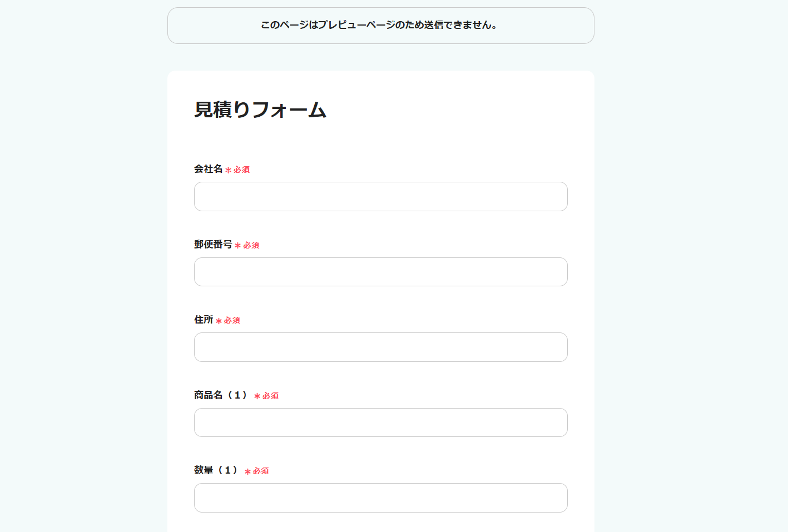
Task: Click the 会社名 field label
Action: [208, 169]
